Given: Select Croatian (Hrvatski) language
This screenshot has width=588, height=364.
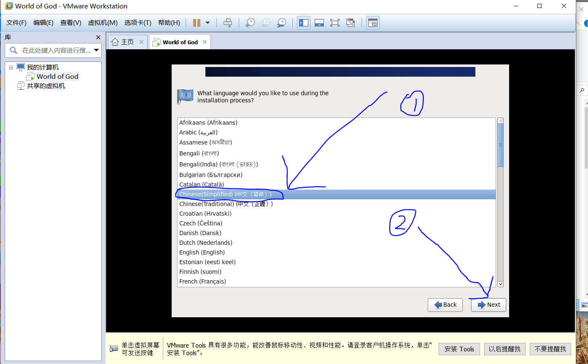Looking at the screenshot, I should pos(336,214).
